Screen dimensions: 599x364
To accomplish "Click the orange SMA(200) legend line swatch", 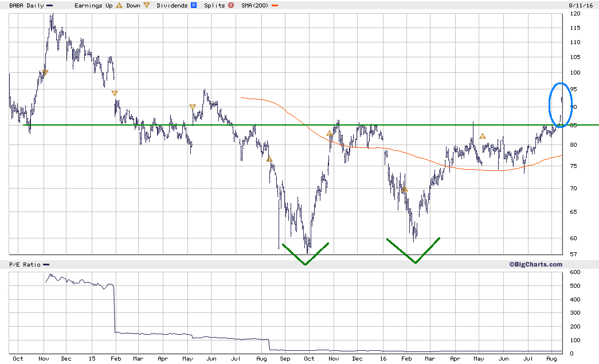I will coord(275,6).
